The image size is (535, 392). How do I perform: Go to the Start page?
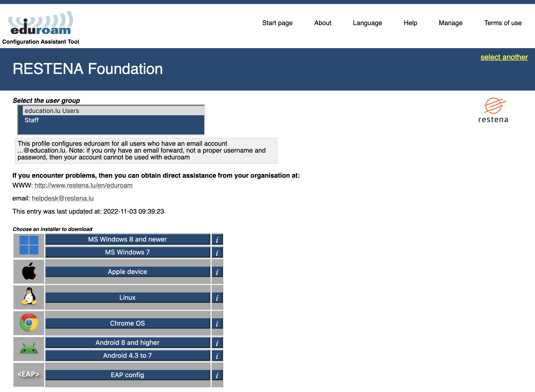(277, 23)
